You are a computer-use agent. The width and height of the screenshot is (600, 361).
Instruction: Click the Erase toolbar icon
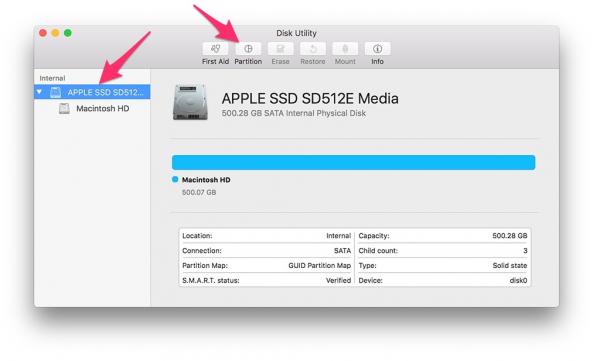click(x=280, y=49)
